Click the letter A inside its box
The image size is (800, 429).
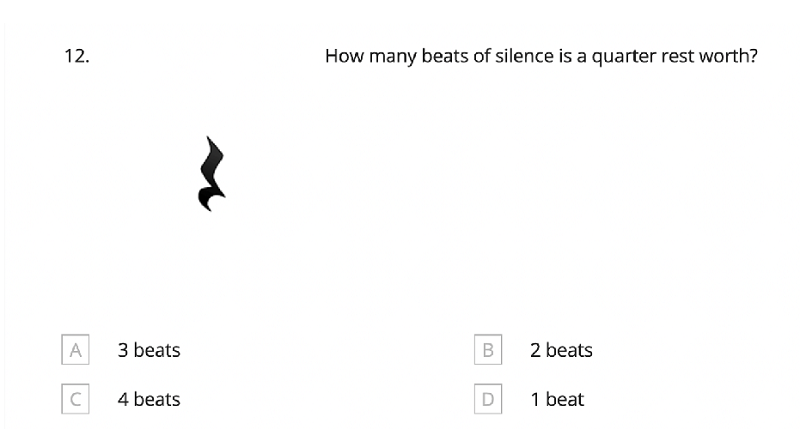coord(76,350)
